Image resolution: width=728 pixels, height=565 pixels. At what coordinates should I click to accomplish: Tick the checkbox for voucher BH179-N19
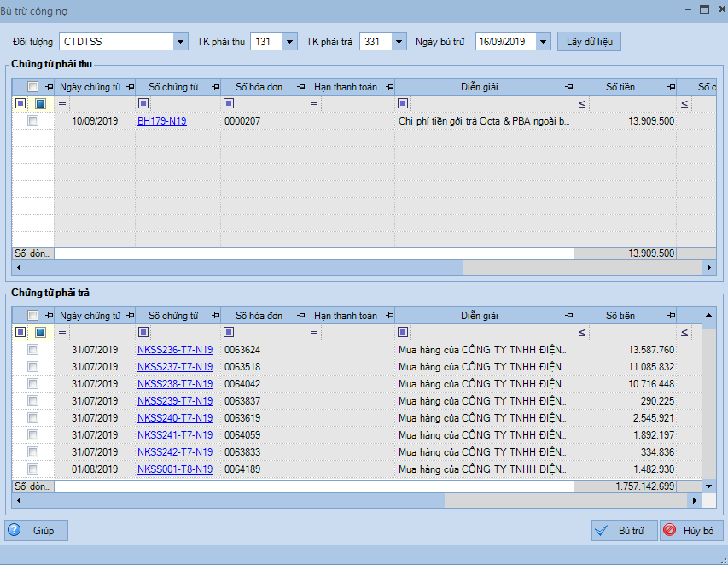32,120
